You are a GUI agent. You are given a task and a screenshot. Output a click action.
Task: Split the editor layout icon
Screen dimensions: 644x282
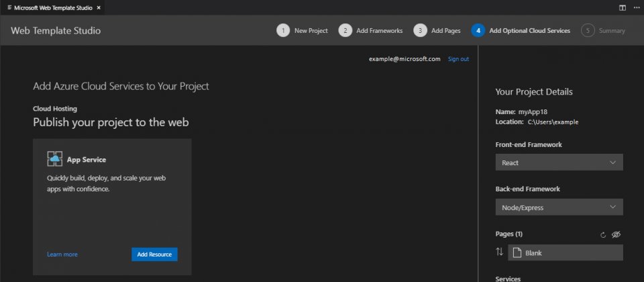[623, 8]
